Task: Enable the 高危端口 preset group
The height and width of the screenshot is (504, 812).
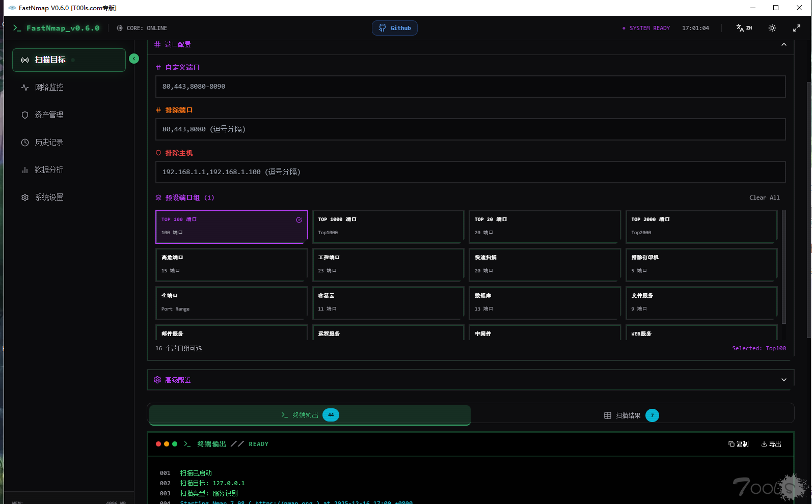Action: point(231,264)
